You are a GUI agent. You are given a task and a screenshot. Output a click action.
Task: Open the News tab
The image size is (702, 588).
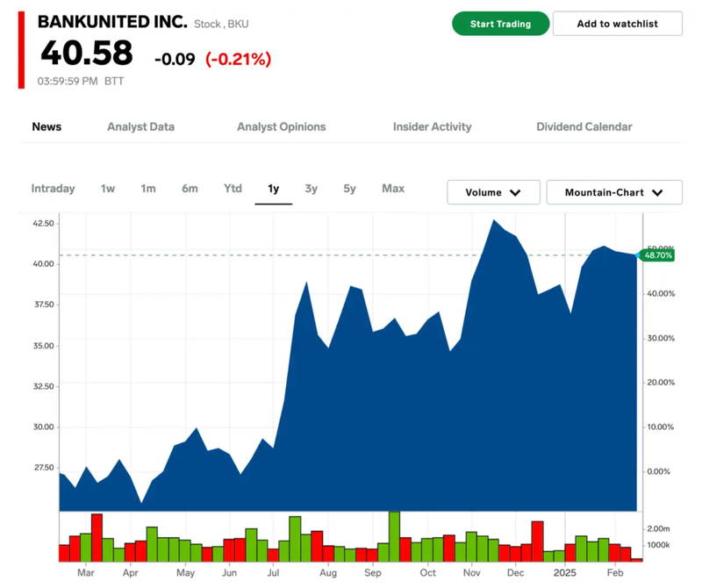47,126
